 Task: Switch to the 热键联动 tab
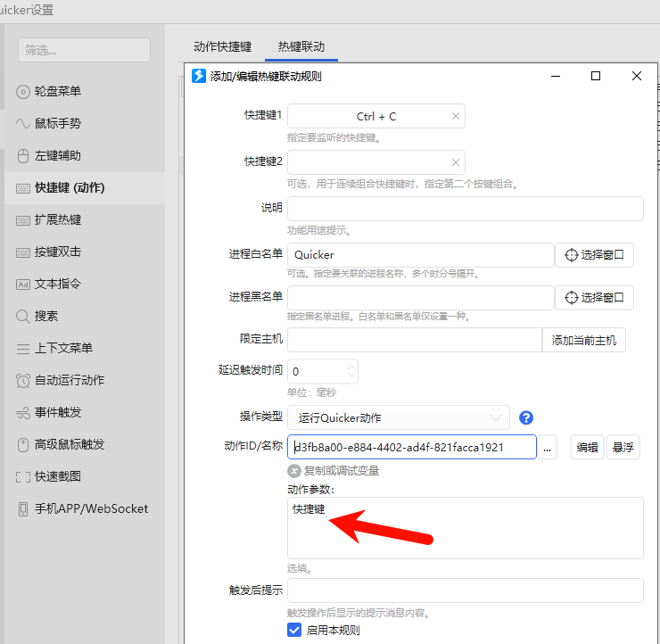point(301,46)
